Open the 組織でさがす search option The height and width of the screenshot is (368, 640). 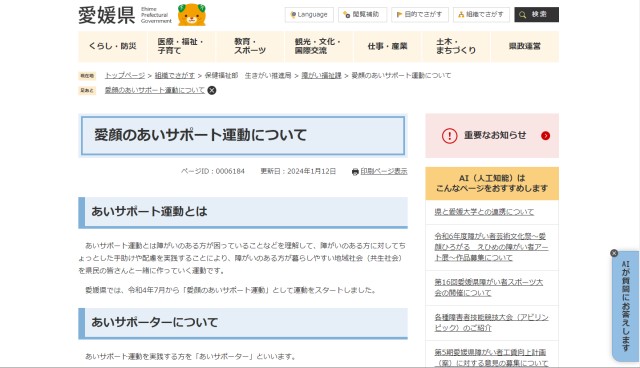point(481,15)
